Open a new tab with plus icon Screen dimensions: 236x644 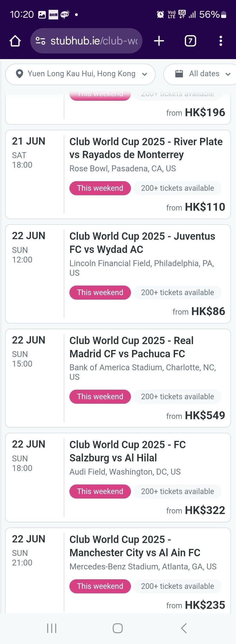tap(159, 41)
